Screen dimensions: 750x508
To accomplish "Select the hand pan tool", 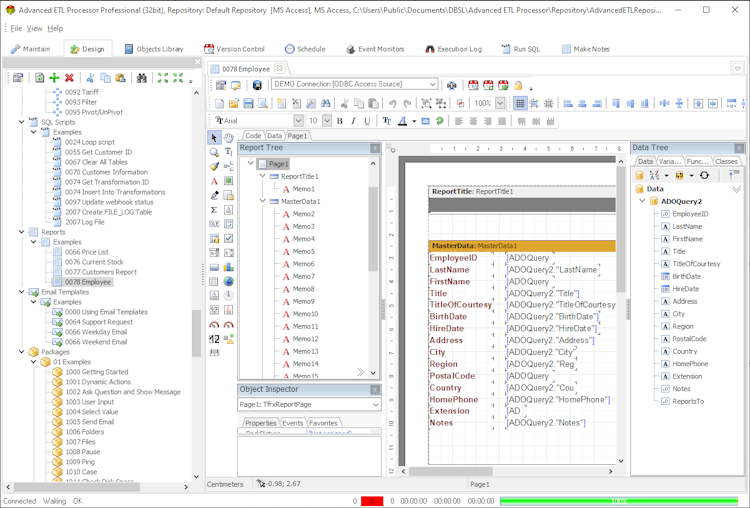I will [229, 137].
